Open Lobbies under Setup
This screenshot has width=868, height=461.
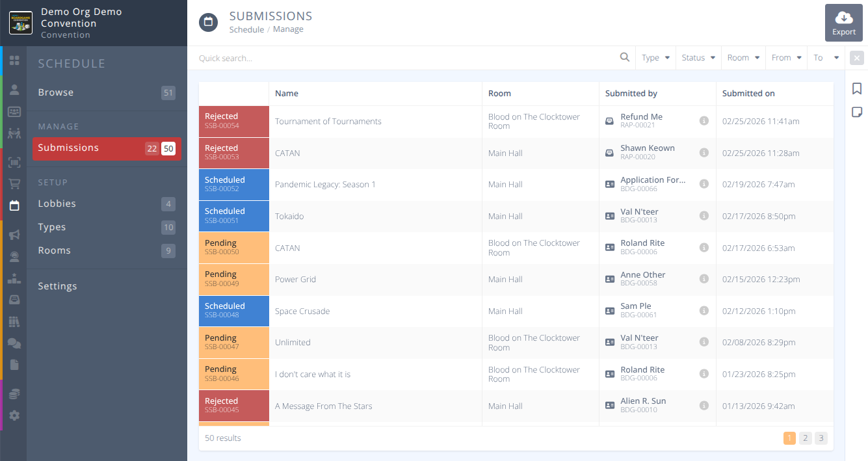tap(57, 204)
